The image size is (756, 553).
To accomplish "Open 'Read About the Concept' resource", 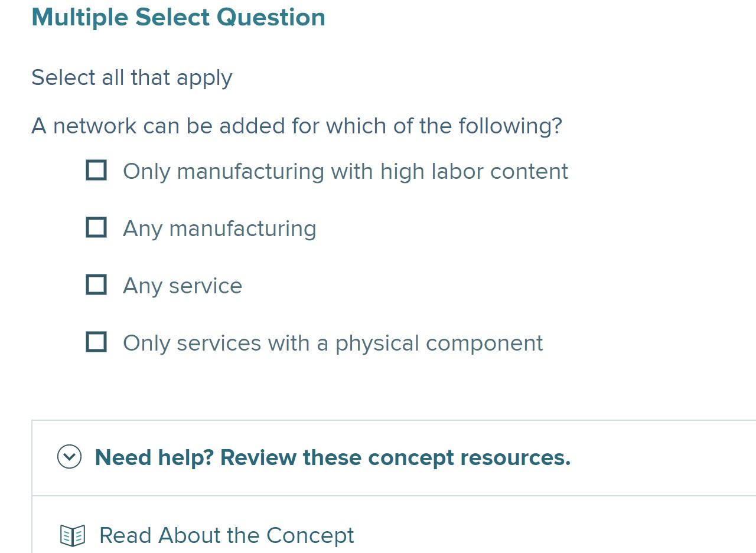I will (227, 536).
